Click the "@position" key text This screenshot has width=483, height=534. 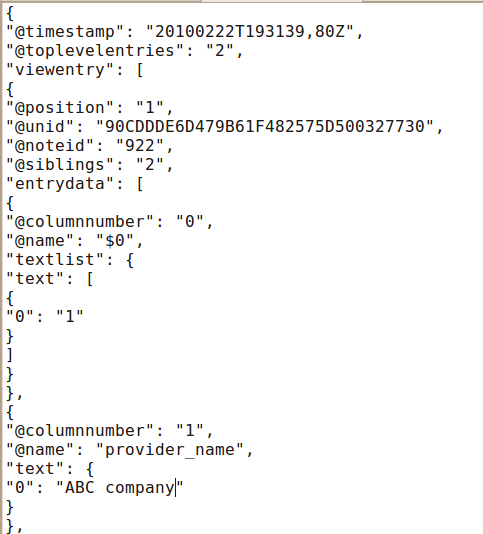(61, 108)
